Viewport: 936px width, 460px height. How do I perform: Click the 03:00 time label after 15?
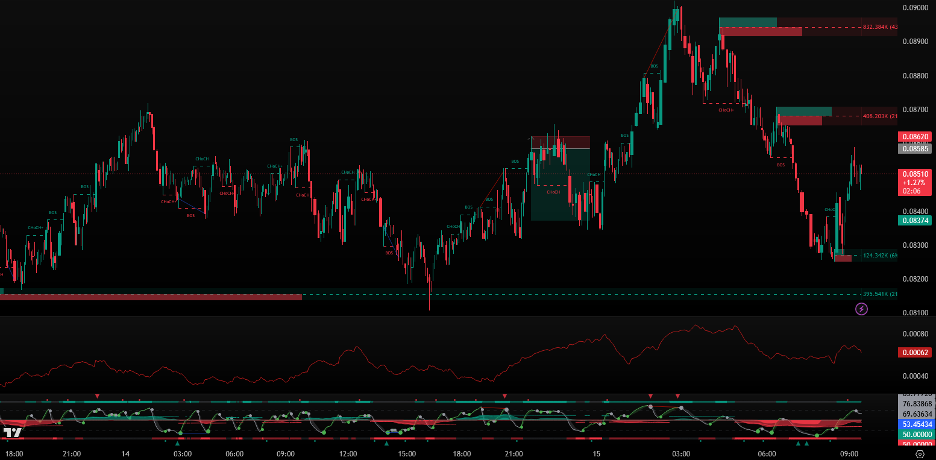point(681,453)
